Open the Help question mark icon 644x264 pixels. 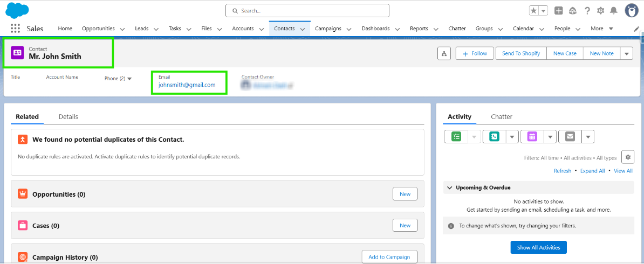pyautogui.click(x=587, y=11)
